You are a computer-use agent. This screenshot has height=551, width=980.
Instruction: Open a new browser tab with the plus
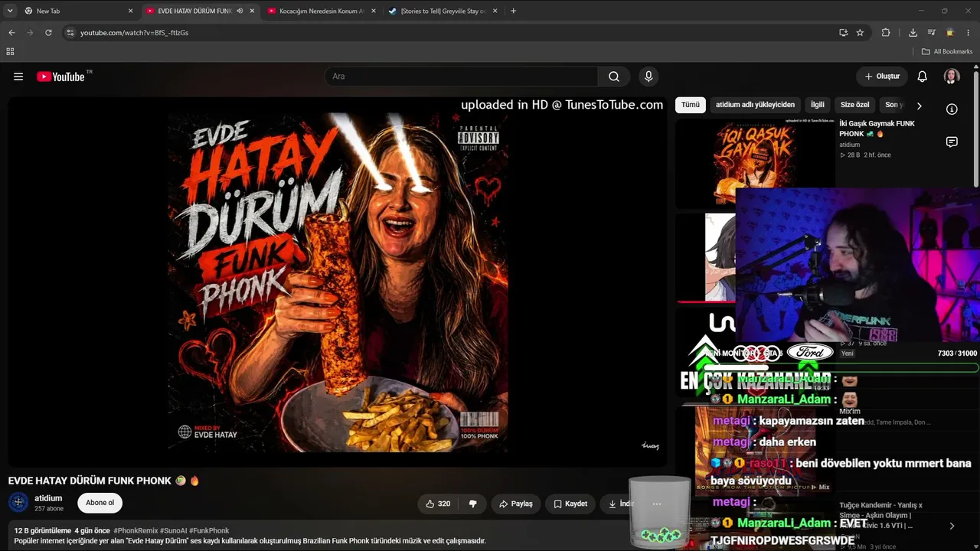click(513, 11)
